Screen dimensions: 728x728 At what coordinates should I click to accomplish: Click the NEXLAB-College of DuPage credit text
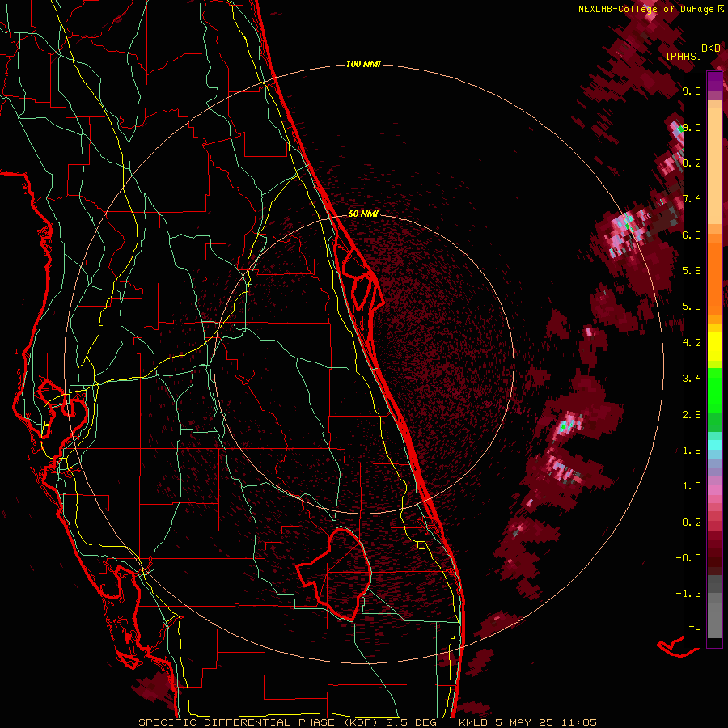coord(645,9)
